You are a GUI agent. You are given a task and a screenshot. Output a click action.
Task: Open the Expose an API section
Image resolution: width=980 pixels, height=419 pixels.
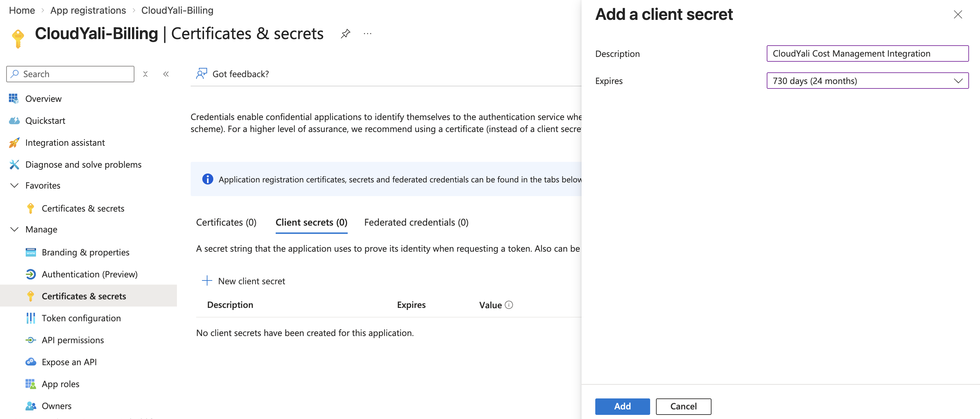point(69,362)
